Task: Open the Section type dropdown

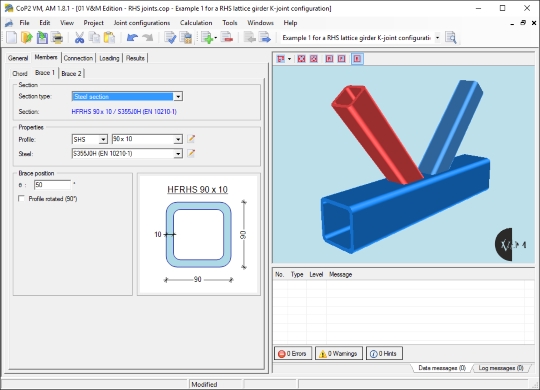Action: [x=178, y=97]
